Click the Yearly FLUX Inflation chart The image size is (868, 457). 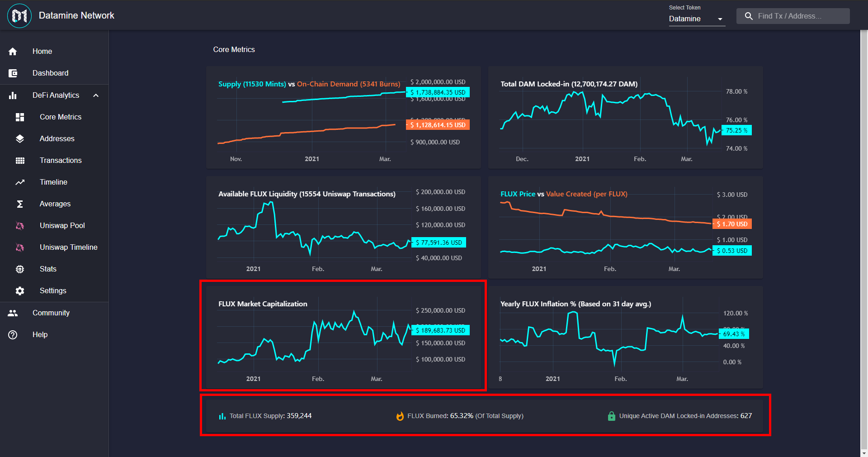click(x=626, y=338)
